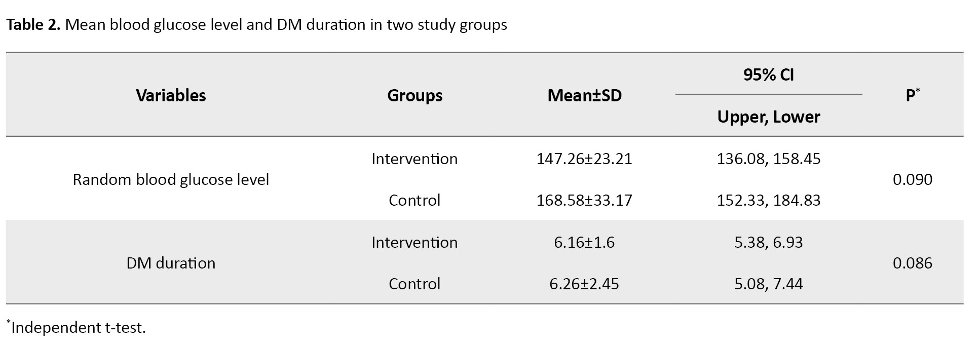Click the 95% CI header
Image resolution: width=980 pixels, height=344 pixels.
click(x=768, y=75)
